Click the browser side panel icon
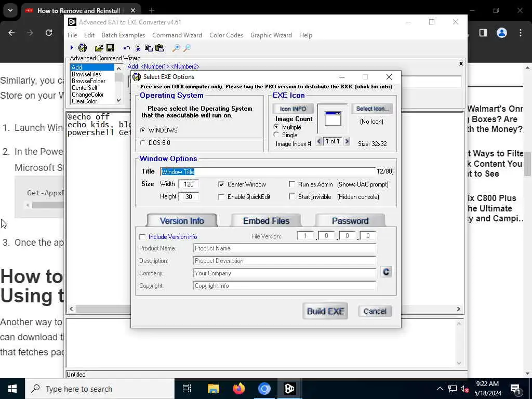This screenshot has width=532, height=399. pos(483,33)
